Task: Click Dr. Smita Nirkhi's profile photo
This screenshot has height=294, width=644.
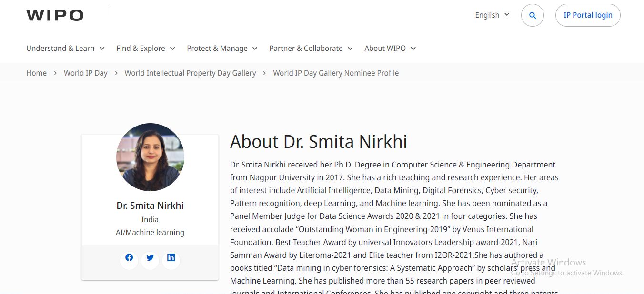Action: click(x=150, y=157)
